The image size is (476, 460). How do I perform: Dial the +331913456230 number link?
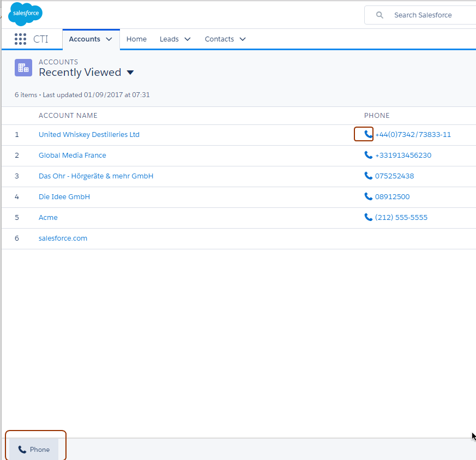click(403, 156)
